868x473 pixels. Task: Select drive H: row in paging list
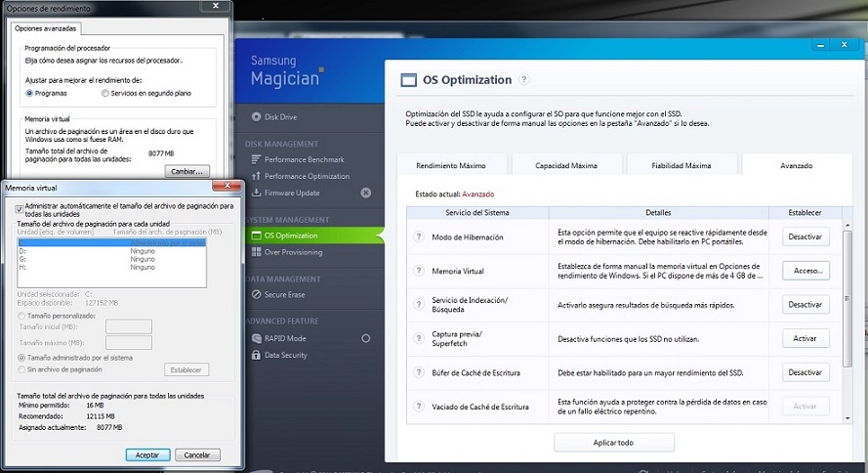point(112,267)
